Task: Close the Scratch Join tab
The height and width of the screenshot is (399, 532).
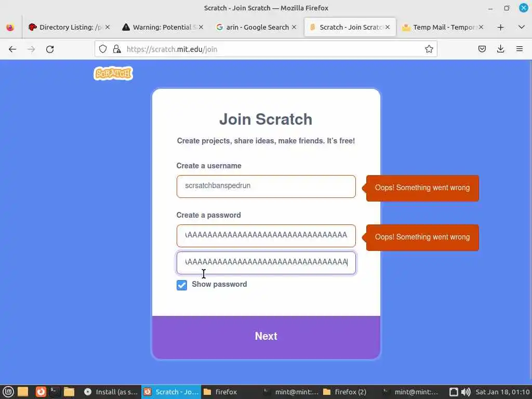Action: (x=388, y=27)
